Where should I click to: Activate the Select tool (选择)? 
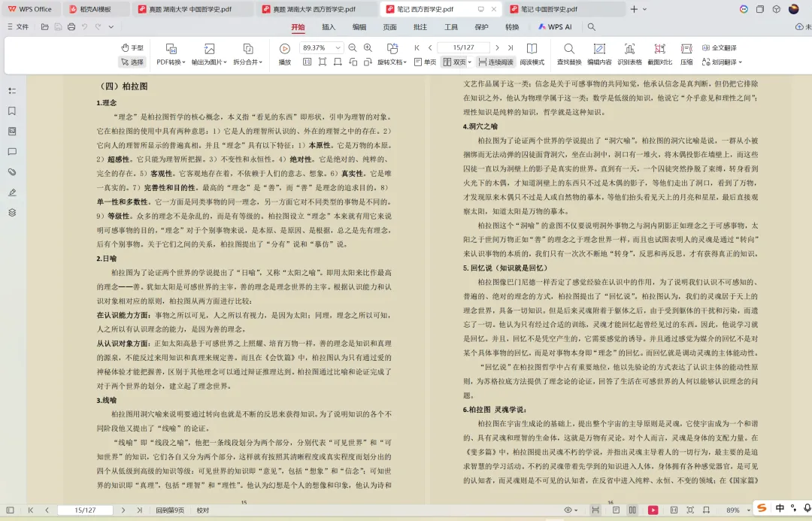pos(133,62)
